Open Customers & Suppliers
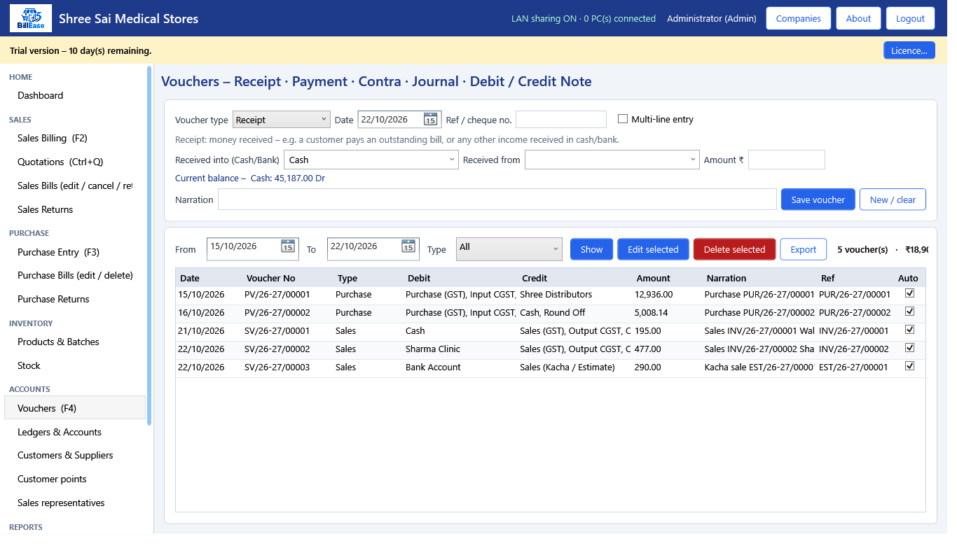This screenshot has height=560, width=957. [65, 455]
